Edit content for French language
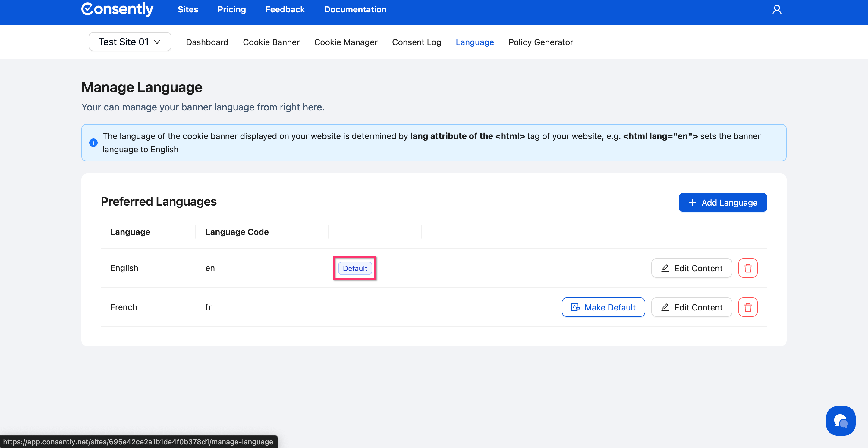 coord(691,307)
